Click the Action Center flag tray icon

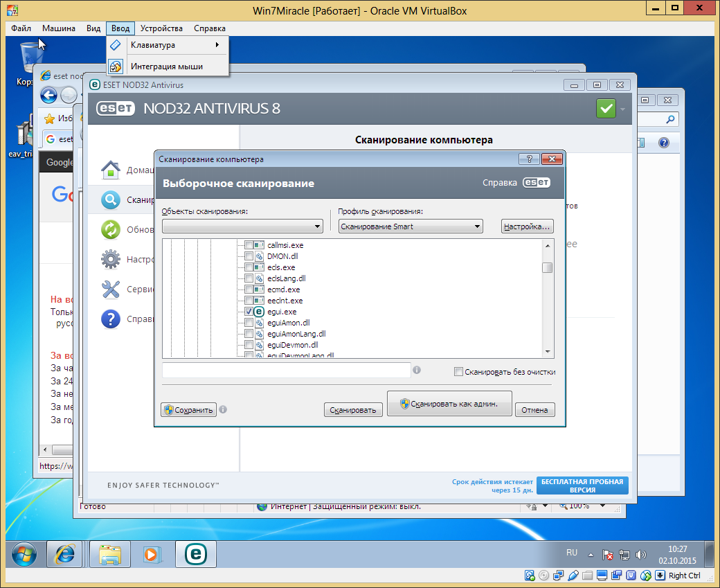pyautogui.click(x=608, y=555)
